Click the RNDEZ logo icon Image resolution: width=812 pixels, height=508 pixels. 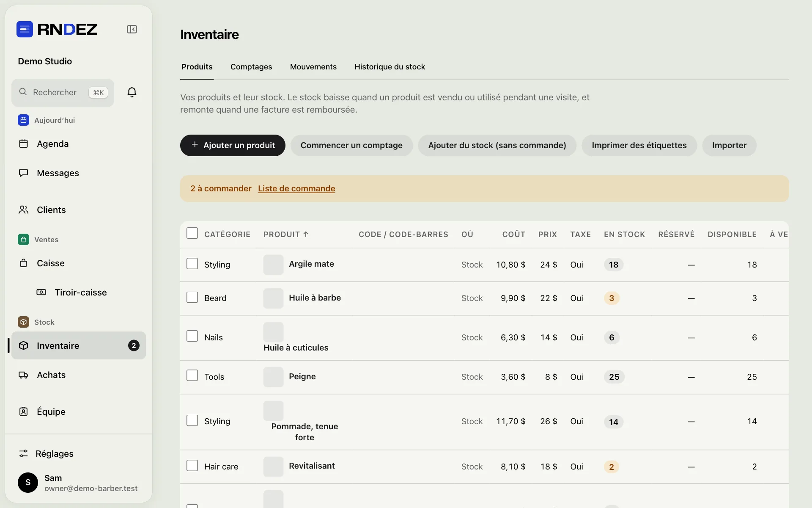click(x=25, y=29)
